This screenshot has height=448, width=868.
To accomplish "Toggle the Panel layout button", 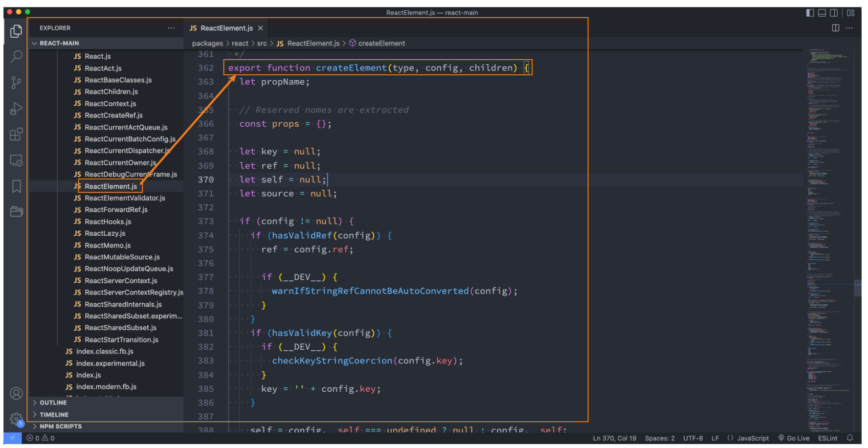I will coord(822,13).
